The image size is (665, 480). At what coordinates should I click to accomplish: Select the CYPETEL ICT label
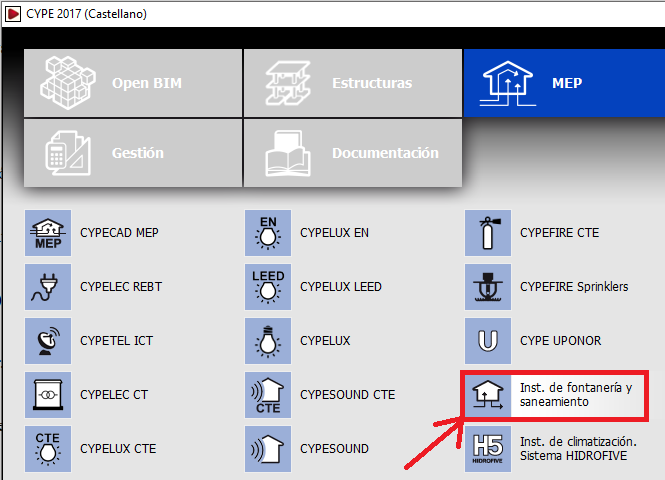click(117, 340)
